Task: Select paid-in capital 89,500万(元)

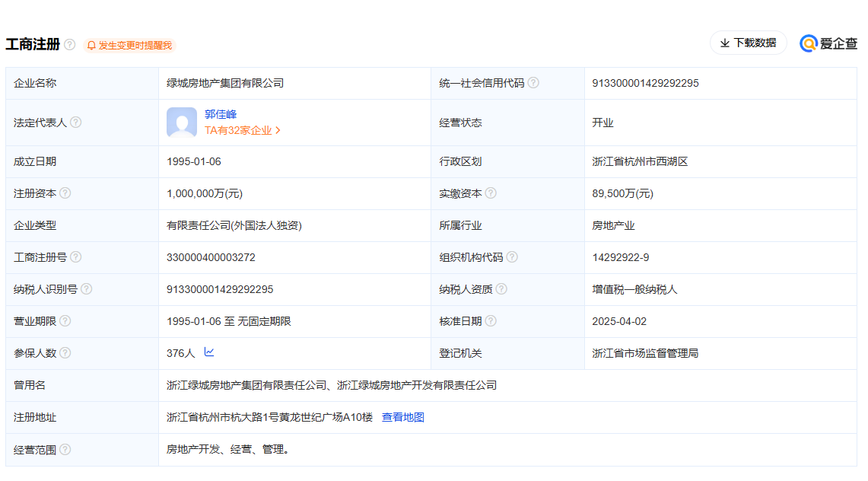Action: [623, 194]
